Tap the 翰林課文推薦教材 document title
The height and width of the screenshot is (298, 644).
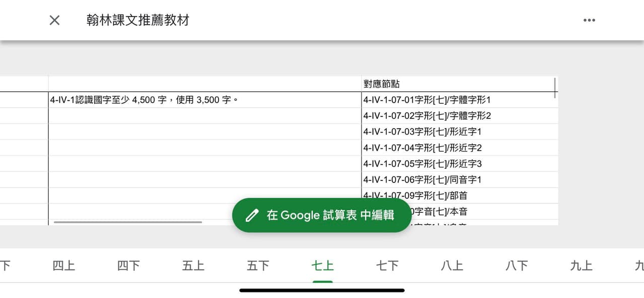point(138,20)
